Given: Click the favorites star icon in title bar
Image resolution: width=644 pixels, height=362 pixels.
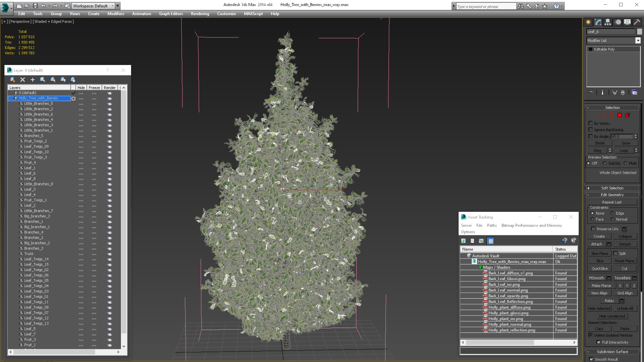Looking at the screenshot, I should pos(545,6).
